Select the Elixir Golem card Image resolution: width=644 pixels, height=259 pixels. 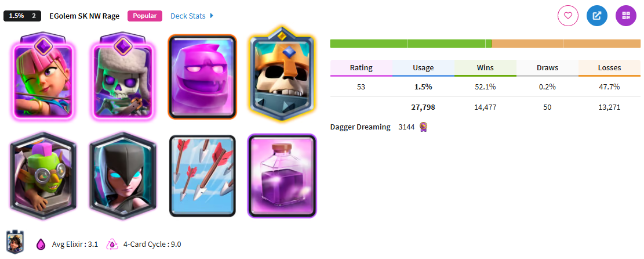[202, 77]
